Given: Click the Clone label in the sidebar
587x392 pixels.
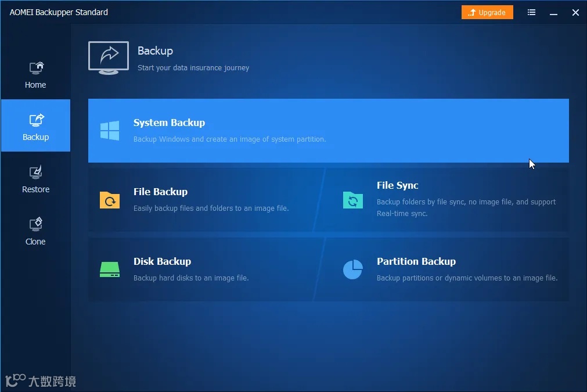Looking at the screenshot, I should click(x=35, y=242).
